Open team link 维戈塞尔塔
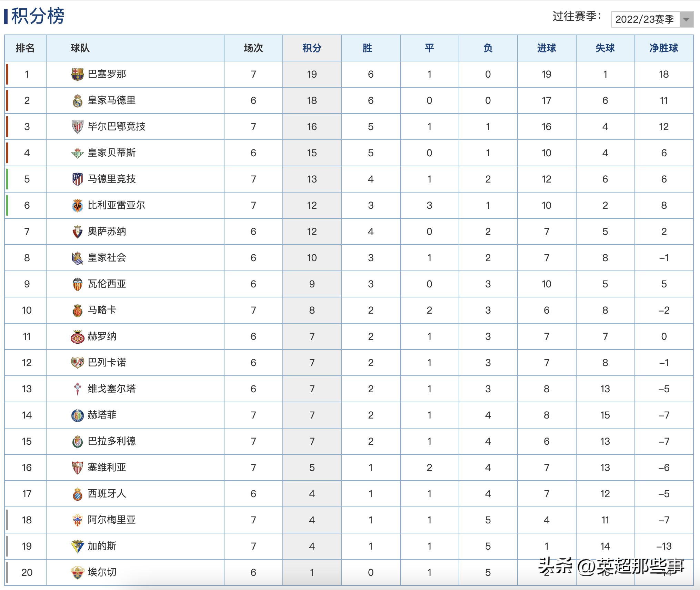This screenshot has width=700, height=590. 112,389
